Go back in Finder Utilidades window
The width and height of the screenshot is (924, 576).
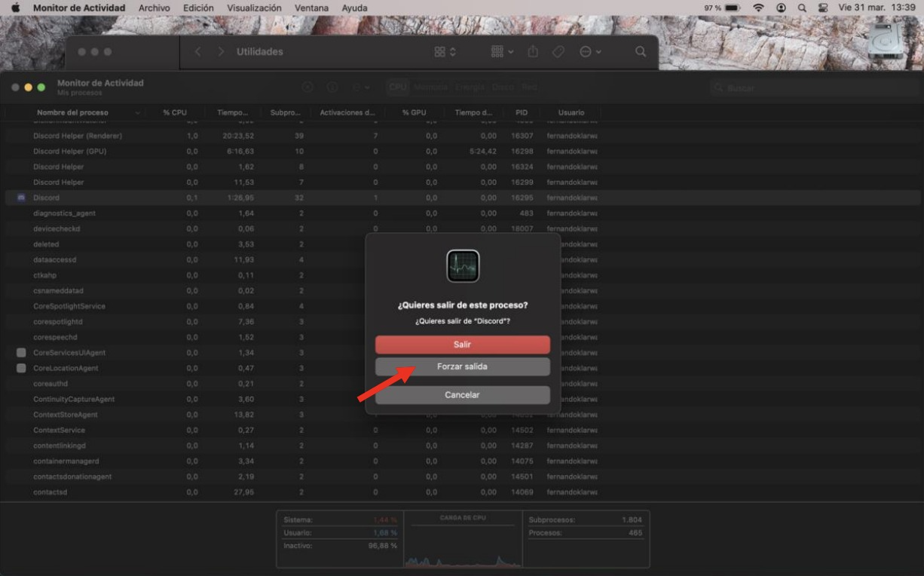[198, 52]
